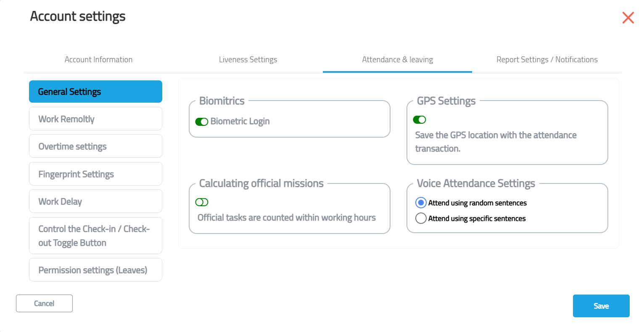The height and width of the screenshot is (332, 644).
Task: Close the Account settings dialog with red X
Action: 628,18
